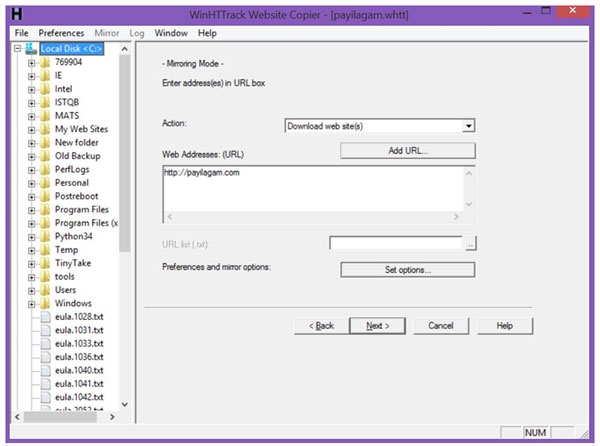Click the eula.1036.txt file icon

coord(46,357)
